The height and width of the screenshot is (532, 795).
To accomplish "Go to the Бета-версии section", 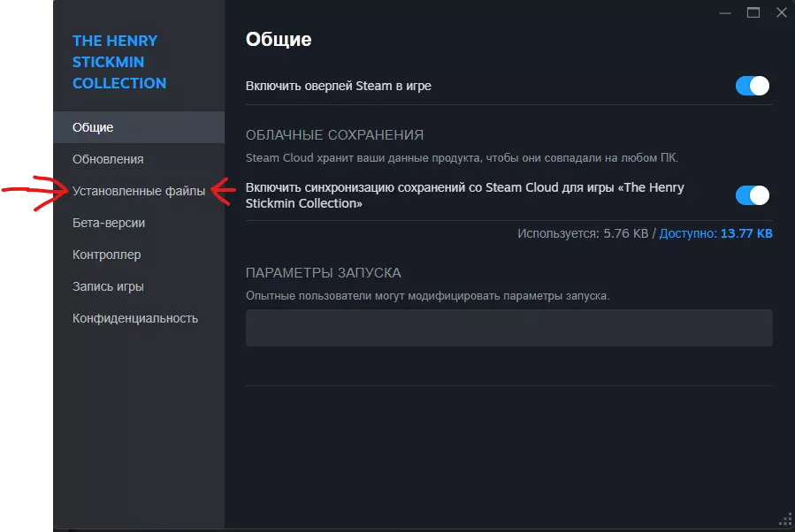I will pyautogui.click(x=109, y=223).
